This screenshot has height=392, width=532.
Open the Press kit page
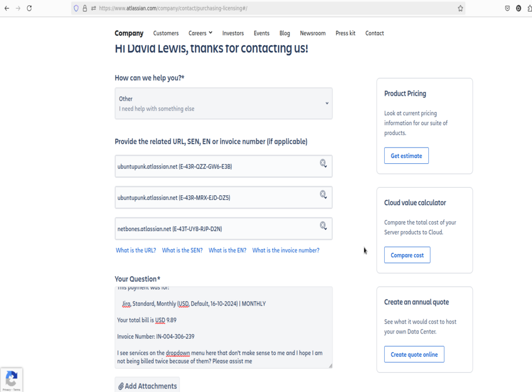point(345,33)
